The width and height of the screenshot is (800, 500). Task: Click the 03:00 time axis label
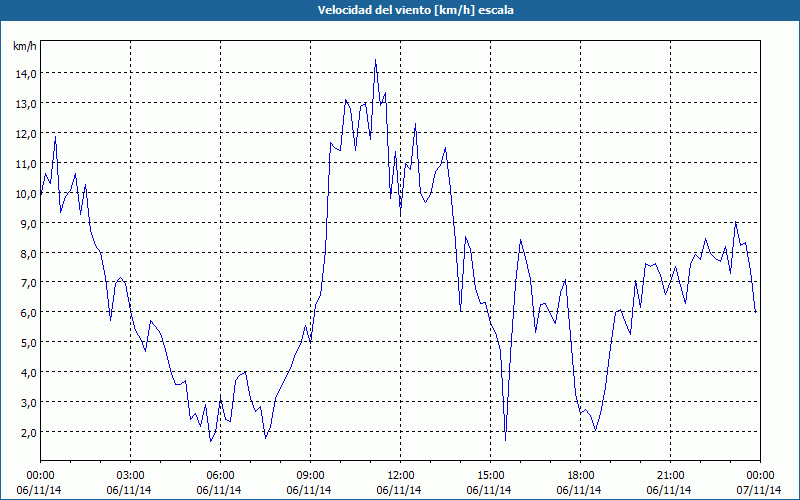tap(130, 476)
